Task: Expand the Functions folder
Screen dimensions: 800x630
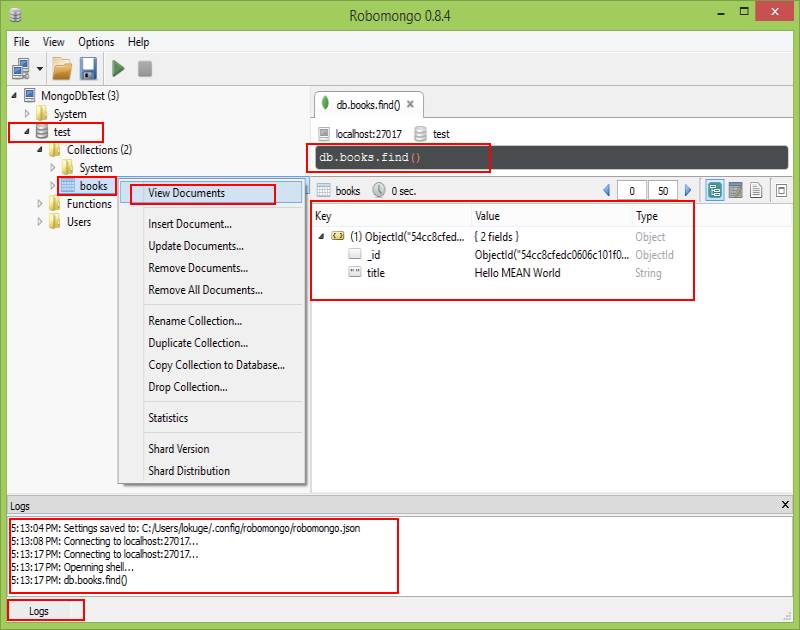Action: (x=40, y=204)
